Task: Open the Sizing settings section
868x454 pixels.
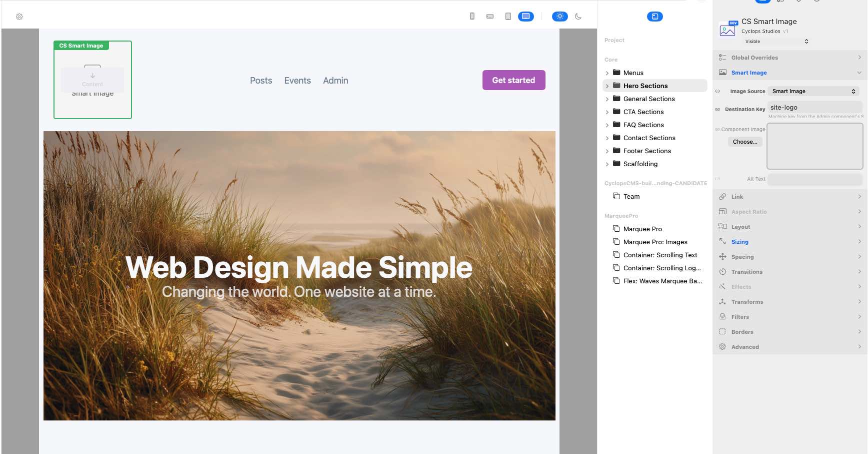Action: (790, 242)
